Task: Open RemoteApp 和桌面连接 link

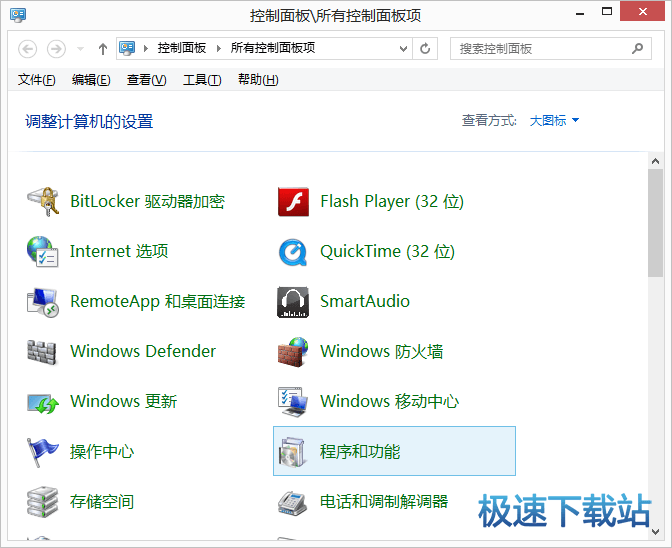Action: [158, 302]
